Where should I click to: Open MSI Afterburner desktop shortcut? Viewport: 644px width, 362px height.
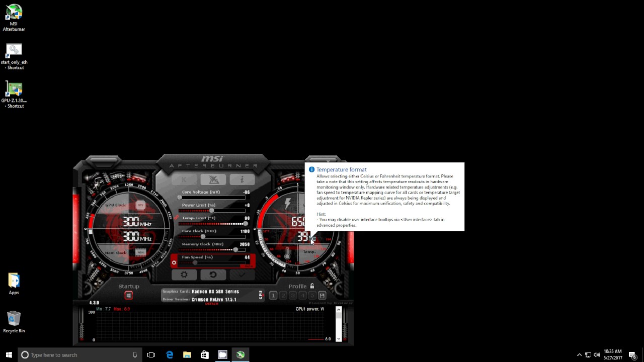pos(14,18)
